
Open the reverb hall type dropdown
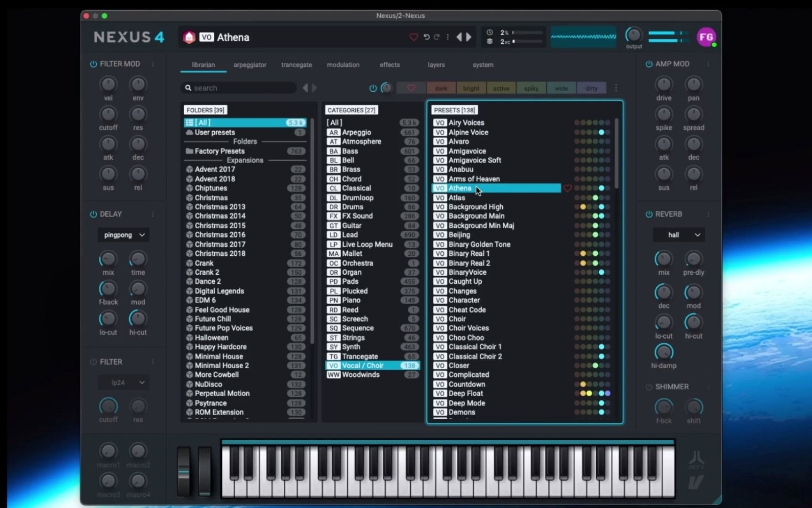point(679,235)
